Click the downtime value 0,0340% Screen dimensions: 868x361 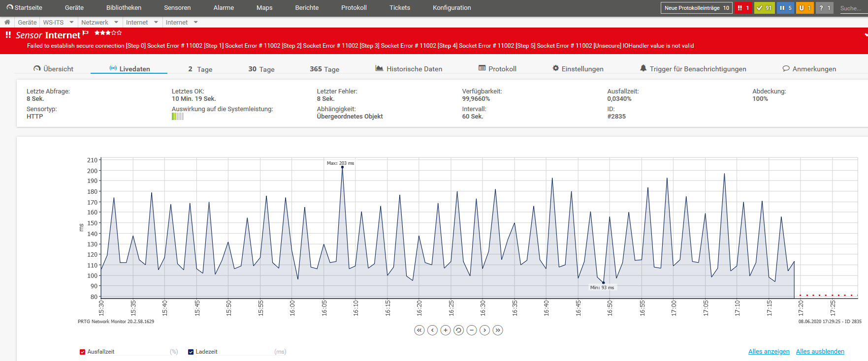(x=619, y=99)
